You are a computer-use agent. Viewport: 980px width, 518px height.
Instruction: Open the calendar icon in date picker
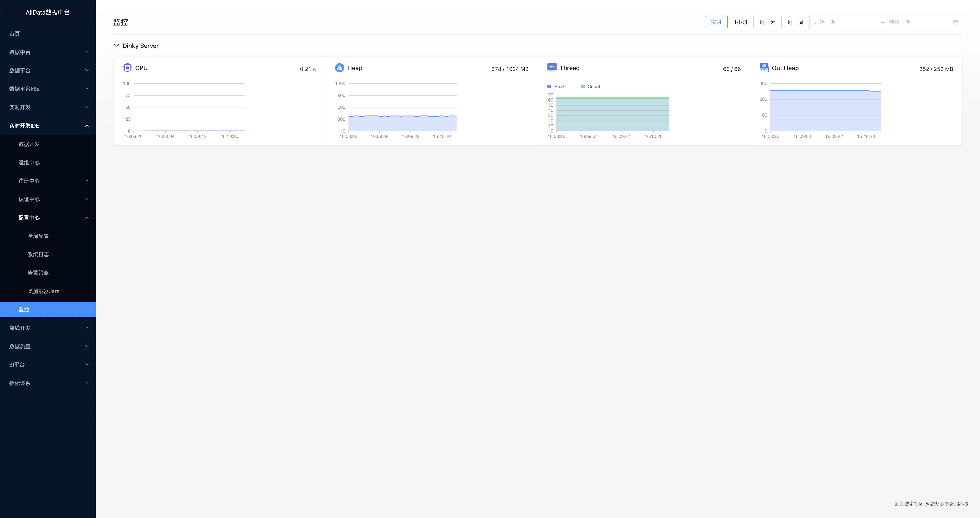955,22
